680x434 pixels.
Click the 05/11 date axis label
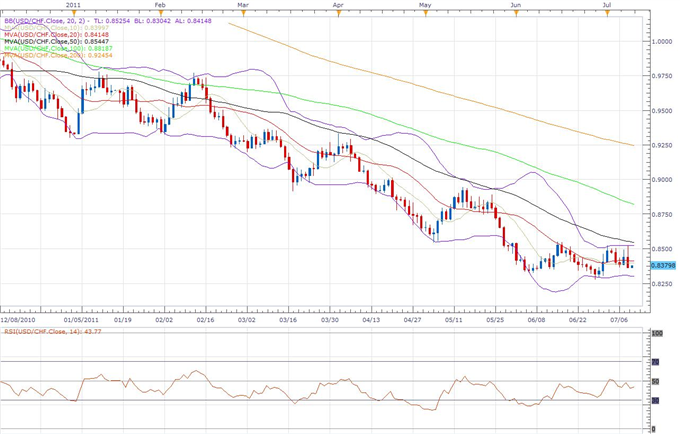point(454,320)
